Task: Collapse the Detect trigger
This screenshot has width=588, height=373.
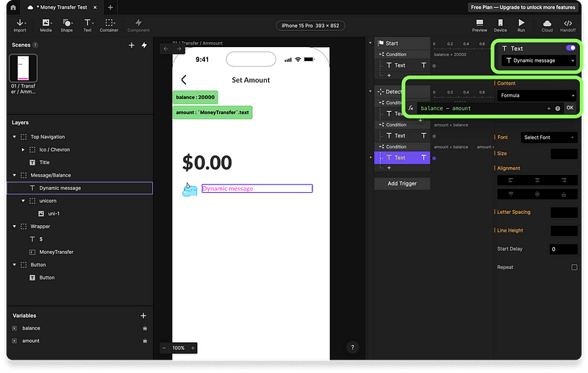Action: click(x=370, y=91)
